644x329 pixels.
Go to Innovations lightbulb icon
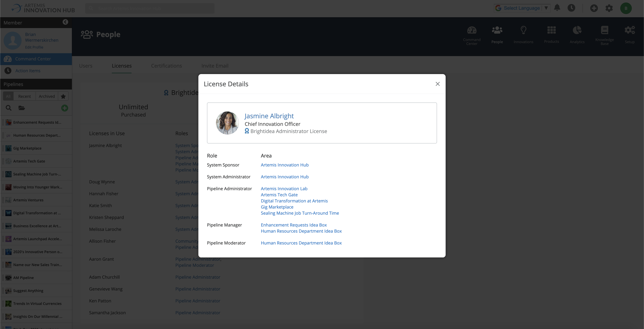pyautogui.click(x=523, y=35)
